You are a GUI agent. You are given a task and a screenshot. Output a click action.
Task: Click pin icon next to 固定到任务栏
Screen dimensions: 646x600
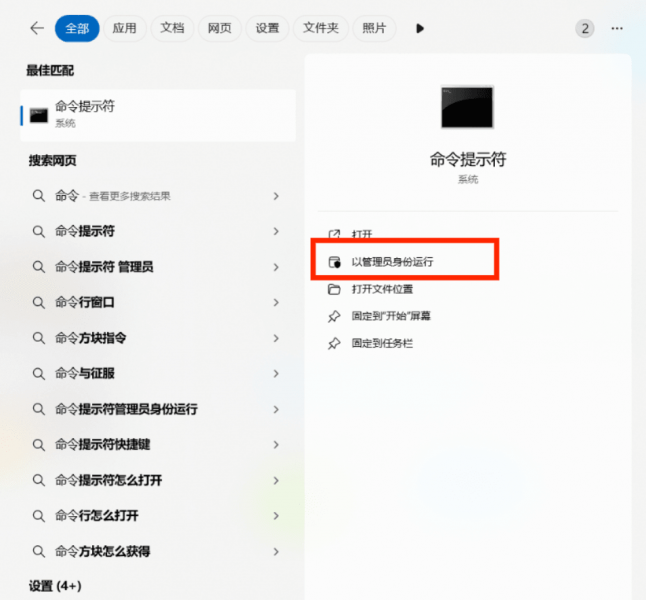334,343
